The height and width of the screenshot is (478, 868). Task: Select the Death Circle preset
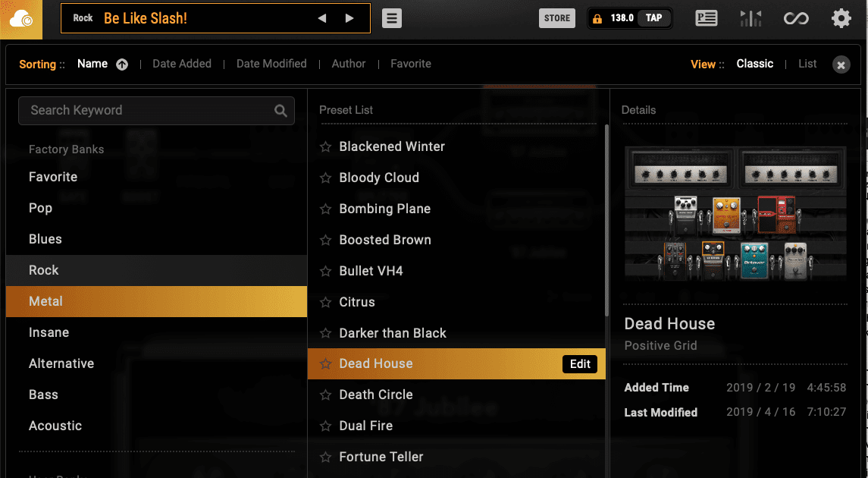click(456, 395)
